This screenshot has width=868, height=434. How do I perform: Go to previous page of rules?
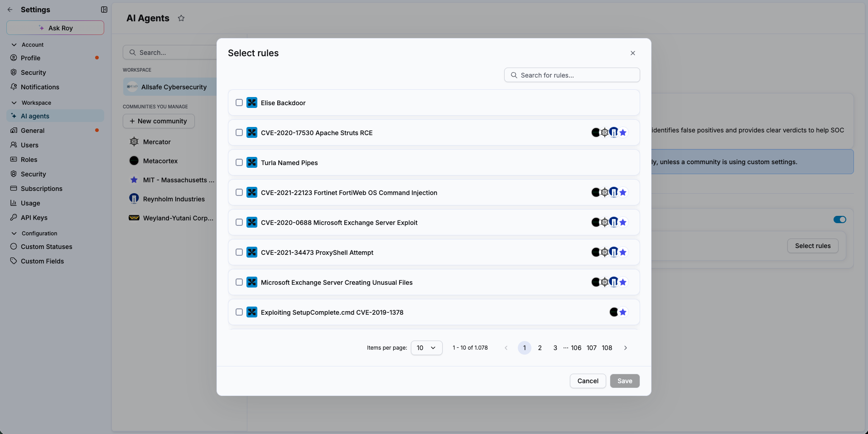pos(506,348)
